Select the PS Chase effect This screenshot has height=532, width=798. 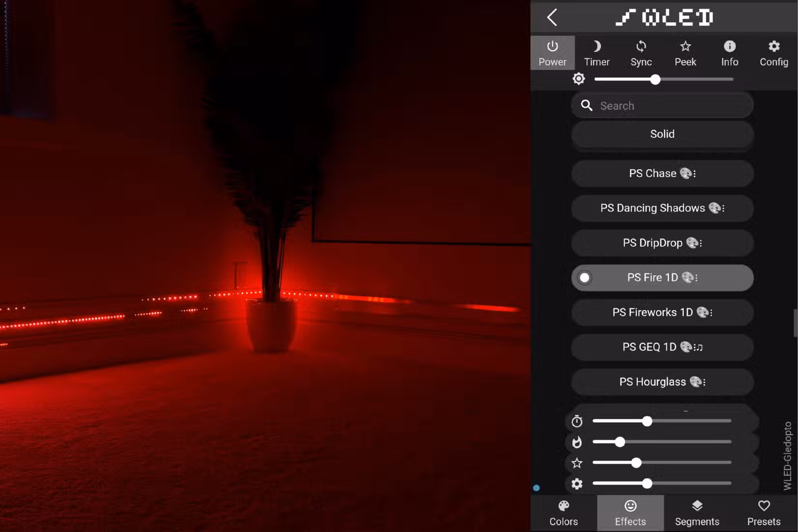(x=662, y=173)
